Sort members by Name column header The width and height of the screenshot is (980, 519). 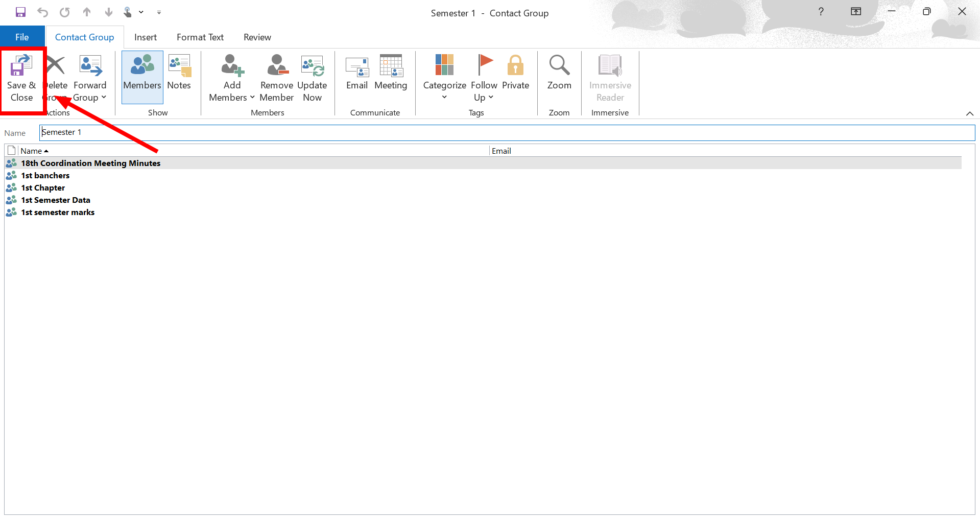pyautogui.click(x=32, y=151)
